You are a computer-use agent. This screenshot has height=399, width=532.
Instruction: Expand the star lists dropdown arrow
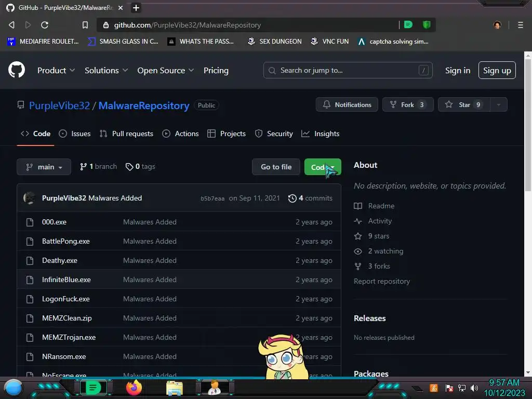(498, 104)
